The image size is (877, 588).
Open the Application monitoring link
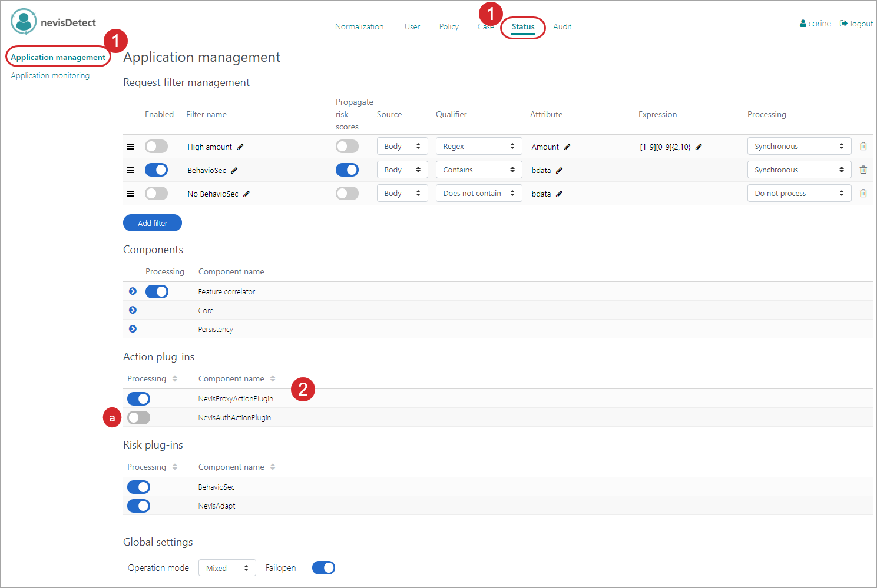pyautogui.click(x=50, y=76)
